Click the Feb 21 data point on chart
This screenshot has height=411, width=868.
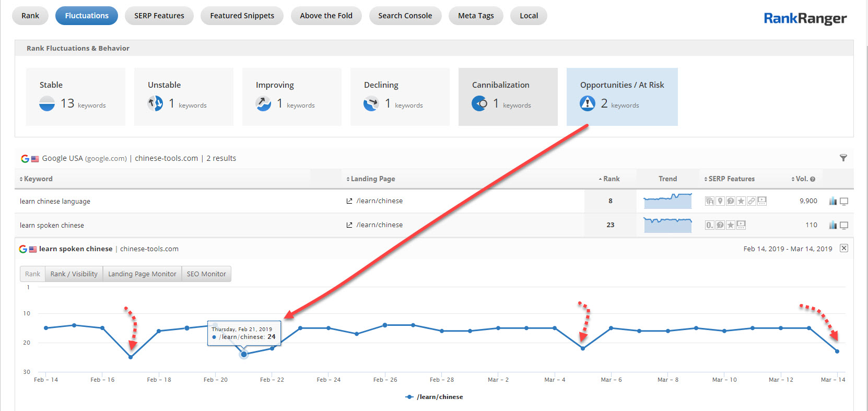244,354
